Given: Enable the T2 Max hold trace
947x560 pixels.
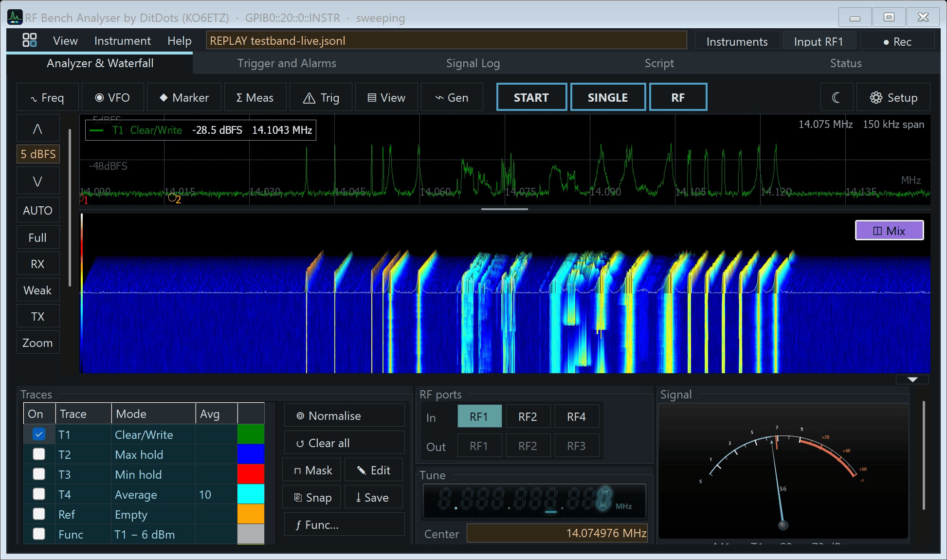Looking at the screenshot, I should pyautogui.click(x=39, y=454).
